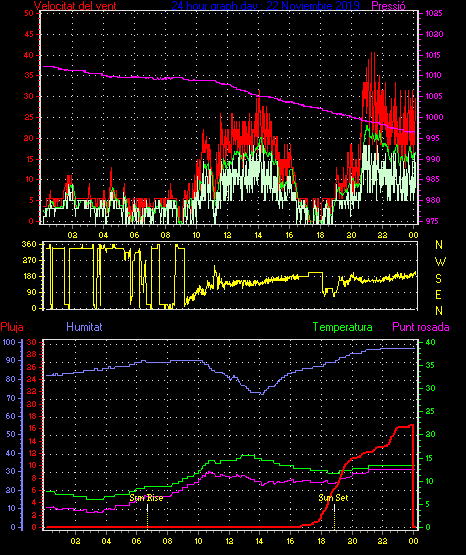Click the 'Sun Rise' marker label

point(146,498)
